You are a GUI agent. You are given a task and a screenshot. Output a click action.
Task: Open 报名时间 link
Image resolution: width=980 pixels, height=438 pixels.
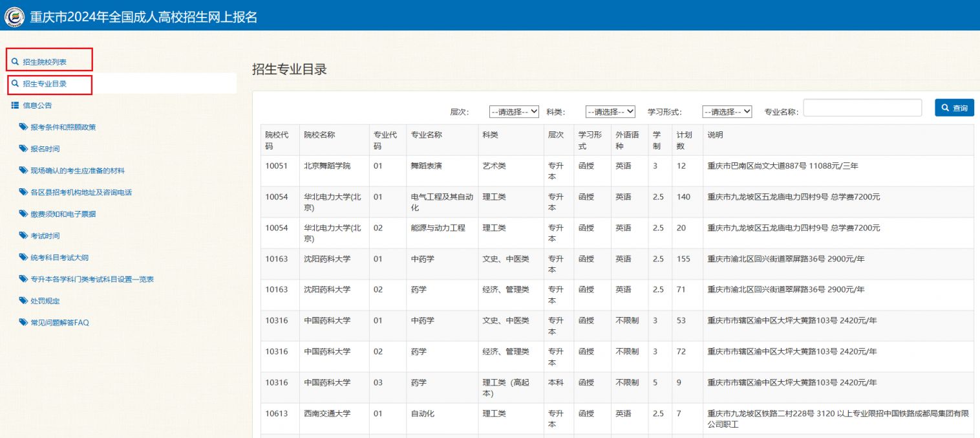(x=45, y=149)
